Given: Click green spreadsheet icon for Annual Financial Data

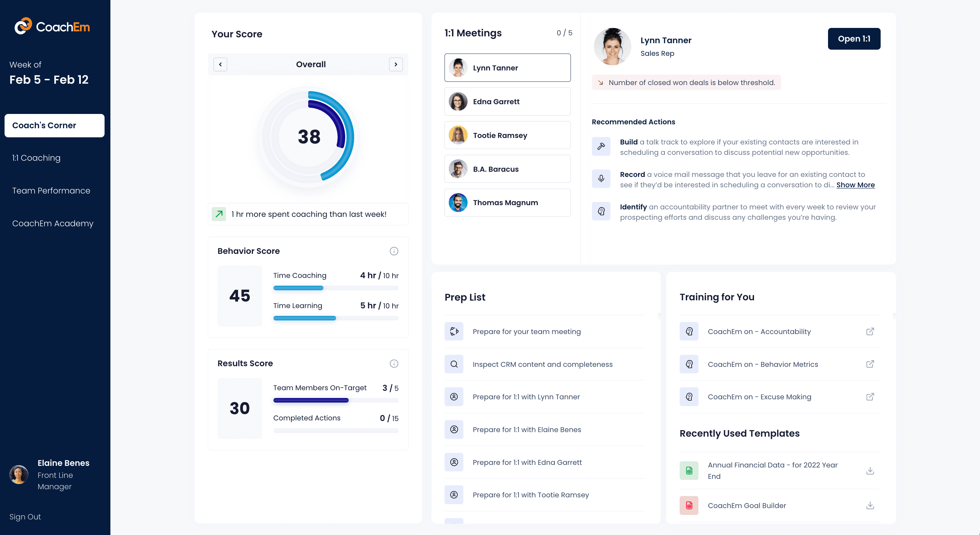Looking at the screenshot, I should 689,471.
